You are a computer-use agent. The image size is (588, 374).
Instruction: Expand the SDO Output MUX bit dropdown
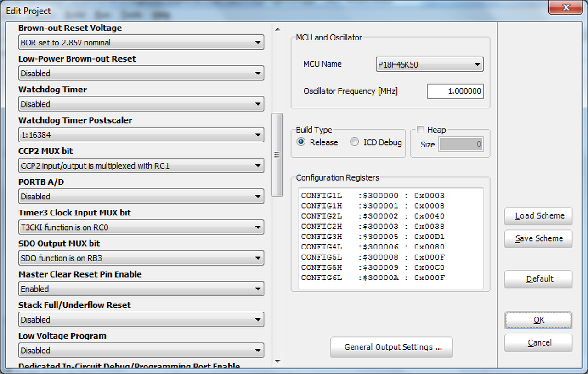tap(141, 258)
